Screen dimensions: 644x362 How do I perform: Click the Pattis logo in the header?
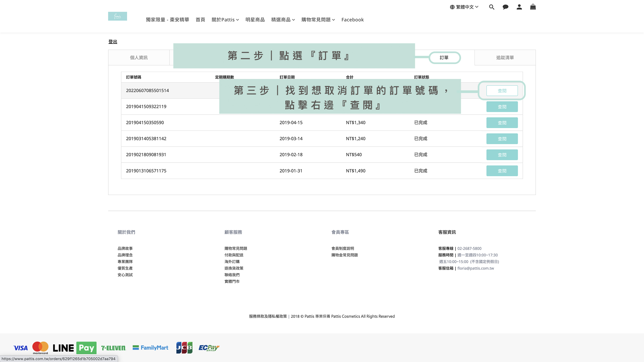click(117, 16)
